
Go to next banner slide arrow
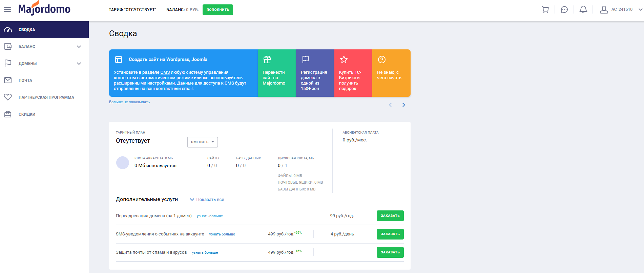(403, 105)
